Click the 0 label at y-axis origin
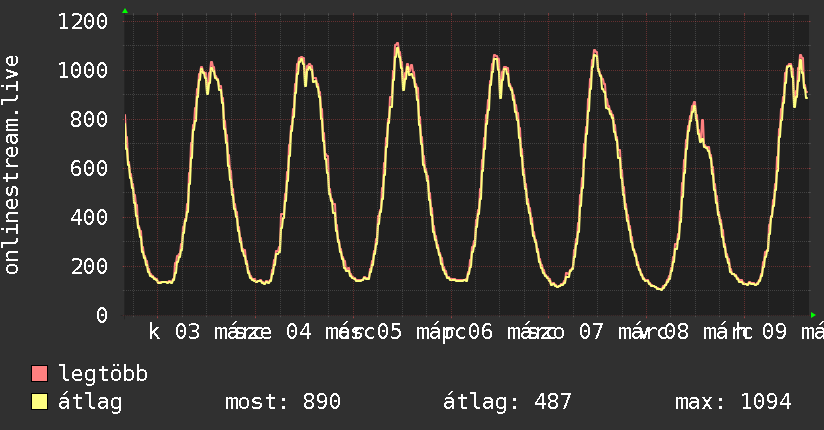The width and height of the screenshot is (824, 430). [102, 316]
